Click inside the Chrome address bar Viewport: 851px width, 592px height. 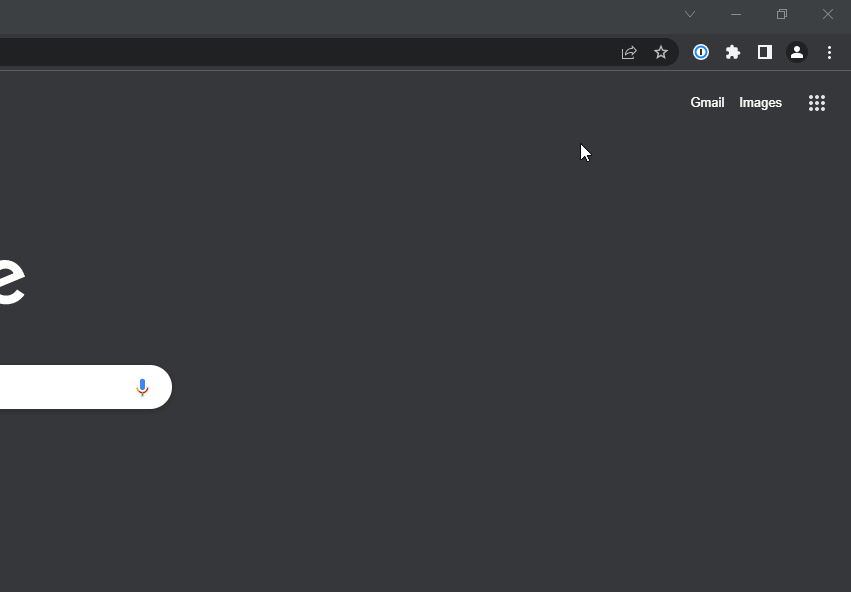(300, 53)
